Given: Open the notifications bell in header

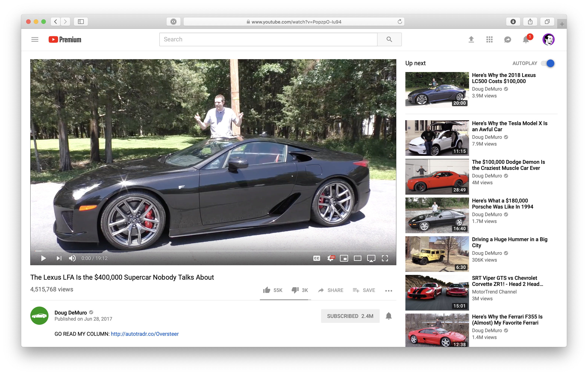Looking at the screenshot, I should [526, 39].
